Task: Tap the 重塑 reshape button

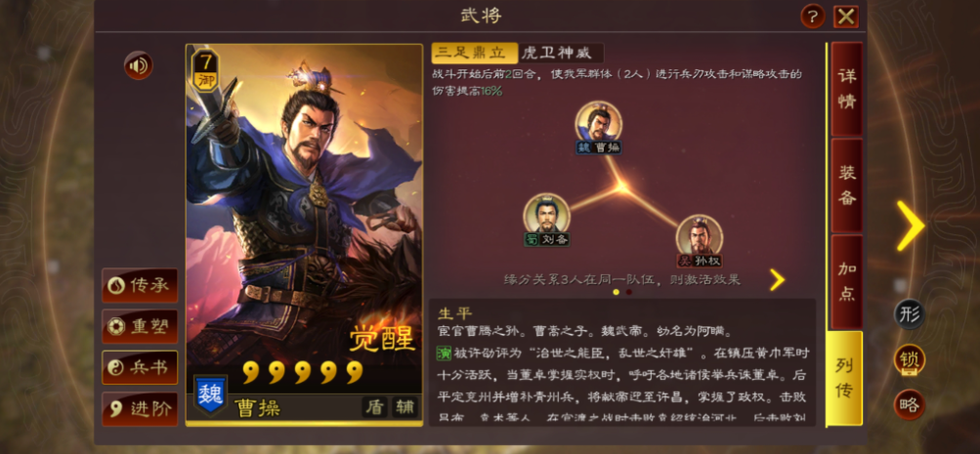Action: [140, 327]
